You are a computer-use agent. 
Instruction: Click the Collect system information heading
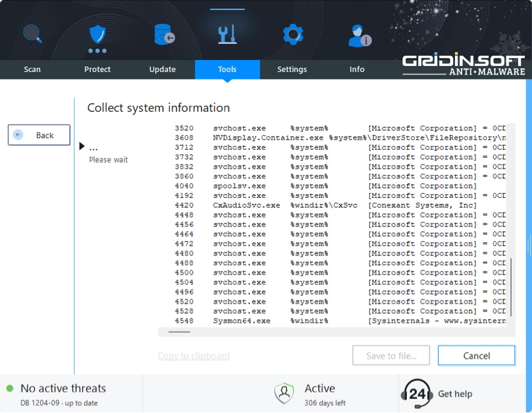point(158,108)
